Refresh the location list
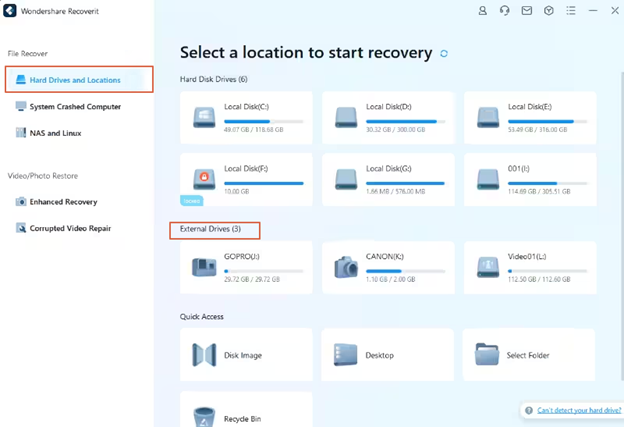The height and width of the screenshot is (427, 624). (444, 54)
